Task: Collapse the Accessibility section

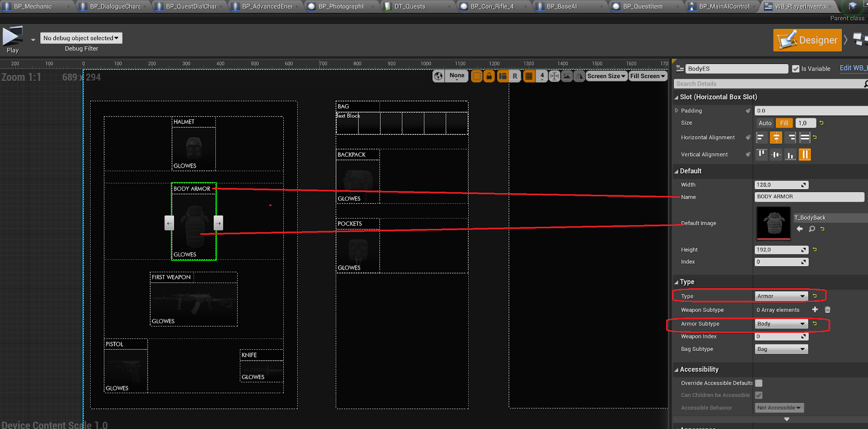Action: 676,370
